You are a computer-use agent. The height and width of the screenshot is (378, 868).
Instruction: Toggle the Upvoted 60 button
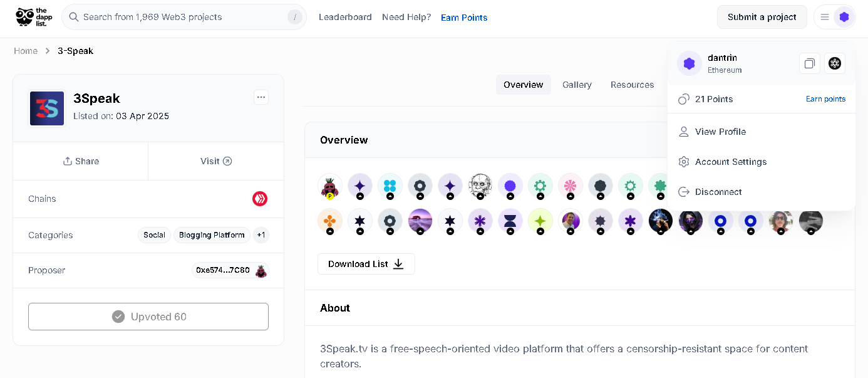click(x=148, y=317)
